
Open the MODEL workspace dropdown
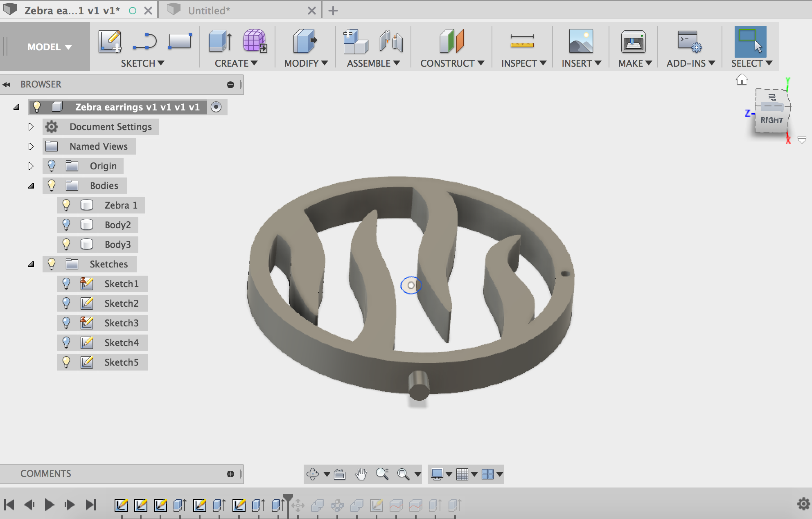(x=49, y=47)
